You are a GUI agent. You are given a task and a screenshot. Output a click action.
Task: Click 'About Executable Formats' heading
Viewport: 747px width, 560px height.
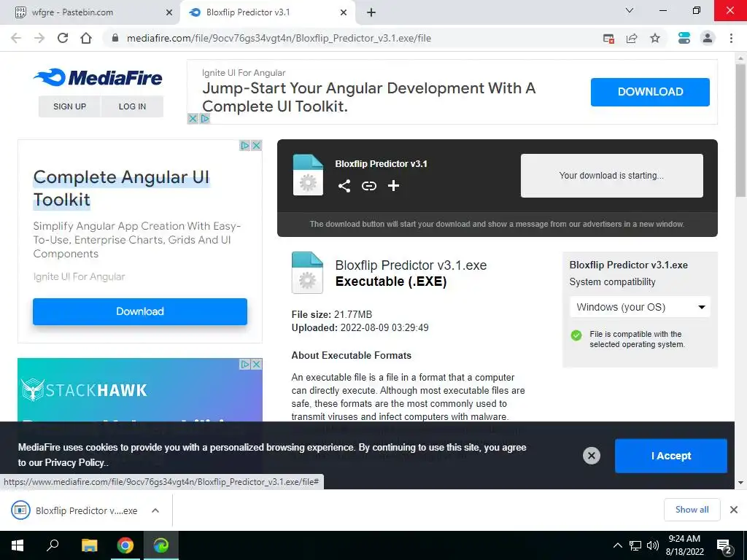351,355
